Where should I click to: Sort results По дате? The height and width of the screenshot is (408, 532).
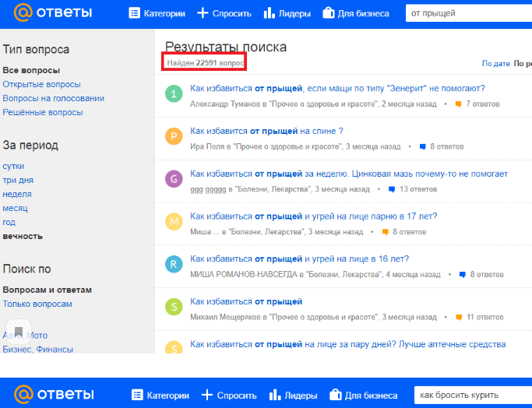coord(495,63)
